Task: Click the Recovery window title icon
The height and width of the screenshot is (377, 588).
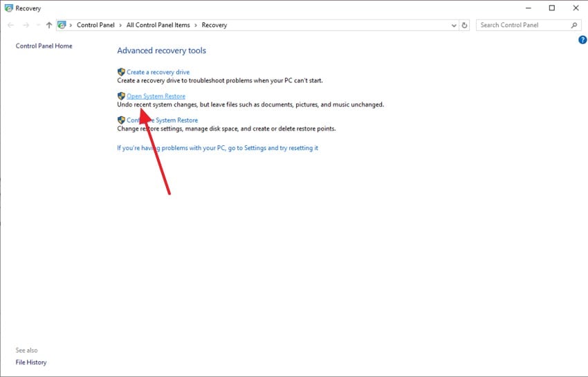Action: point(8,8)
